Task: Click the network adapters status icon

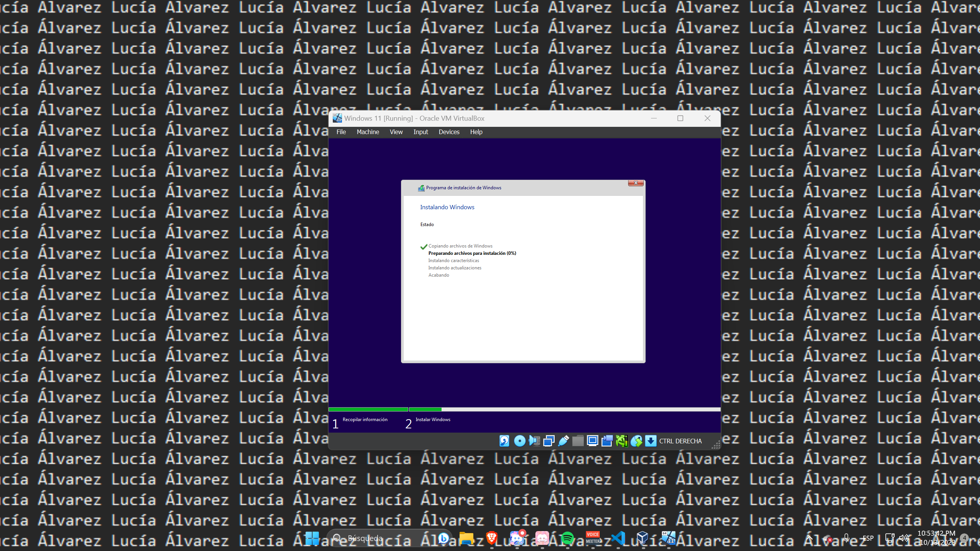Action: click(x=549, y=441)
